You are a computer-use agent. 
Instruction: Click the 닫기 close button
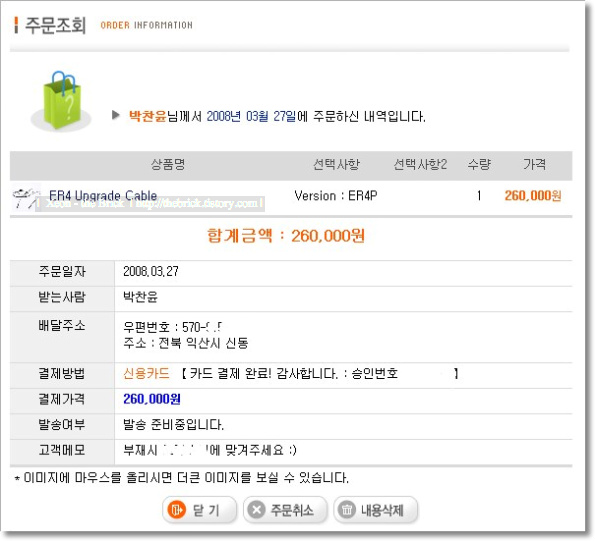pos(200,510)
